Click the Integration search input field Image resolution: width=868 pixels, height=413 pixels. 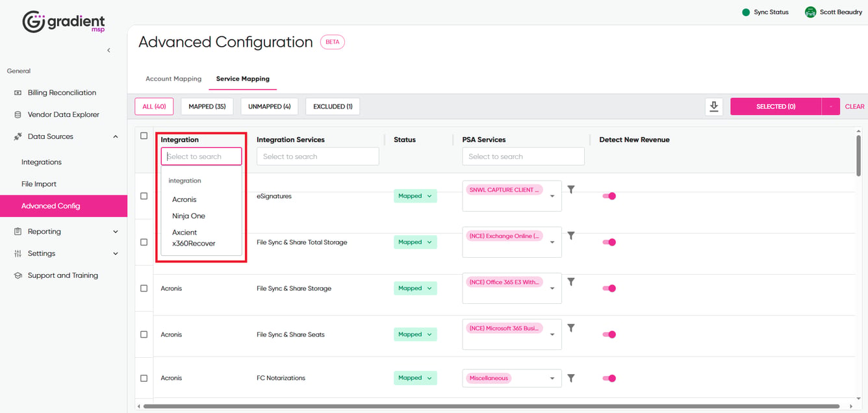[x=201, y=156]
